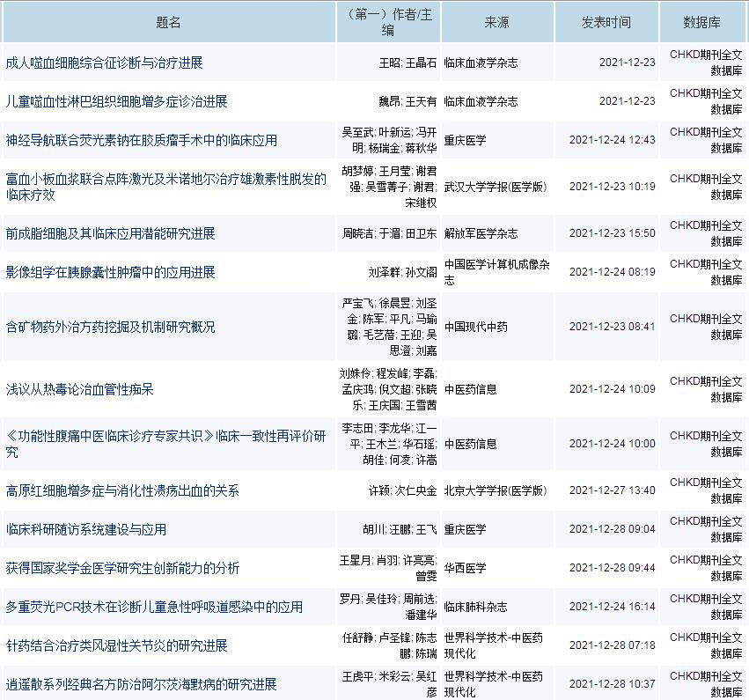The image size is (749, 700).
Task: Click the 发表时间 column header
Action: tap(606, 22)
